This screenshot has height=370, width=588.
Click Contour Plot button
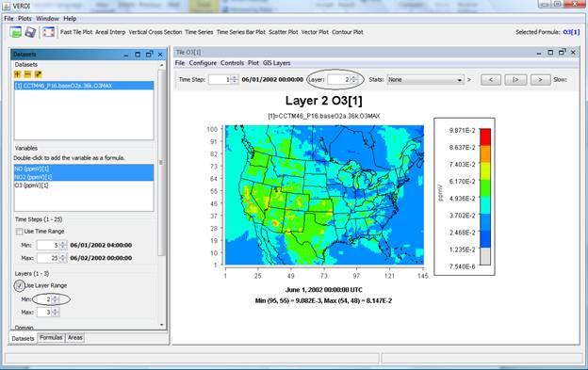click(x=348, y=32)
